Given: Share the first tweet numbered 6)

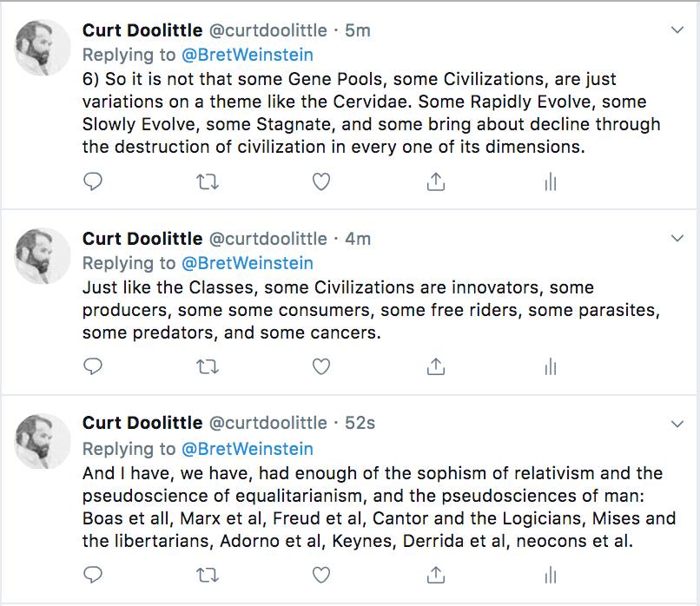Looking at the screenshot, I should [436, 181].
